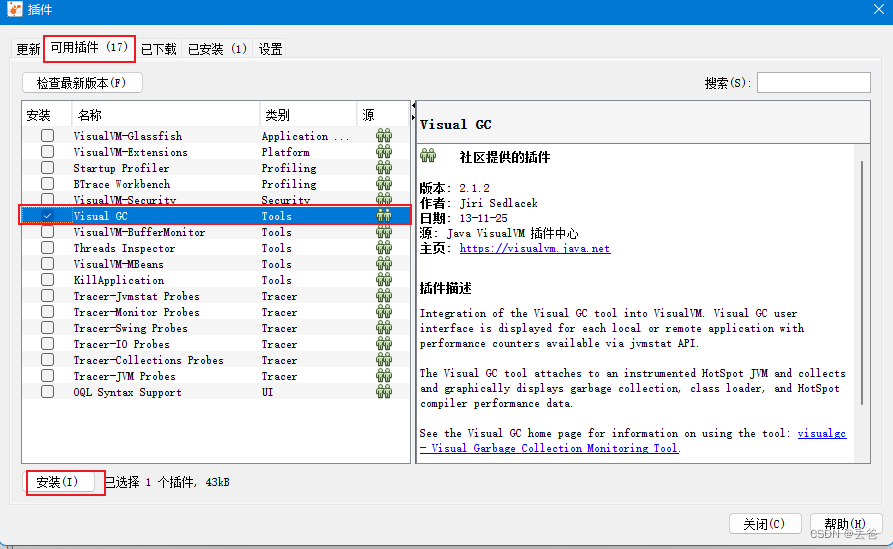893x549 pixels.
Task: Open the 可用插件 (17) tab
Action: click(89, 47)
